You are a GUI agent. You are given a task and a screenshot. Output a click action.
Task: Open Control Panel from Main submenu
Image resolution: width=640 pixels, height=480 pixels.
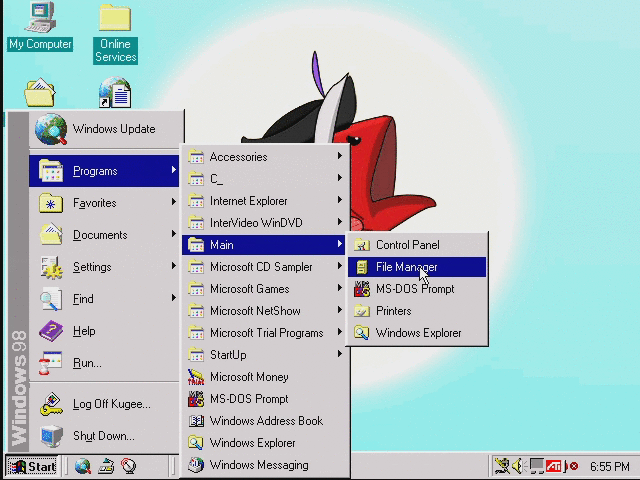(x=417, y=245)
